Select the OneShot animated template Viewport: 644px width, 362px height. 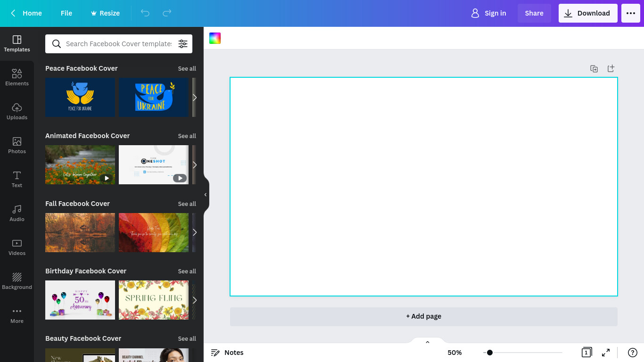[x=154, y=165]
